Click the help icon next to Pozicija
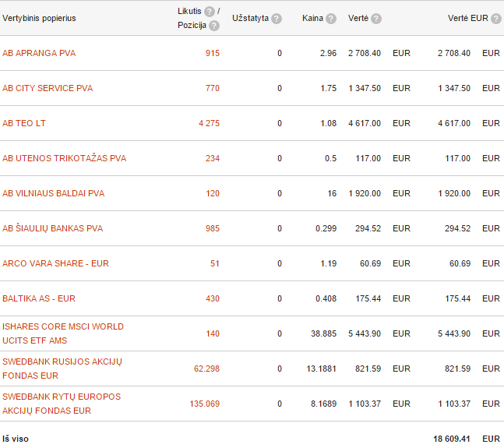 tap(214, 26)
